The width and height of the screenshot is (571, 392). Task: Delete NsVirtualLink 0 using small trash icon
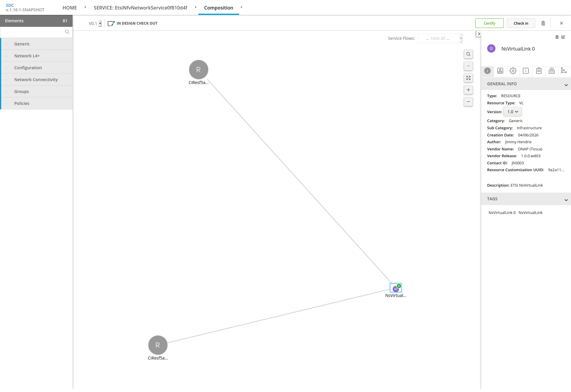point(557,37)
